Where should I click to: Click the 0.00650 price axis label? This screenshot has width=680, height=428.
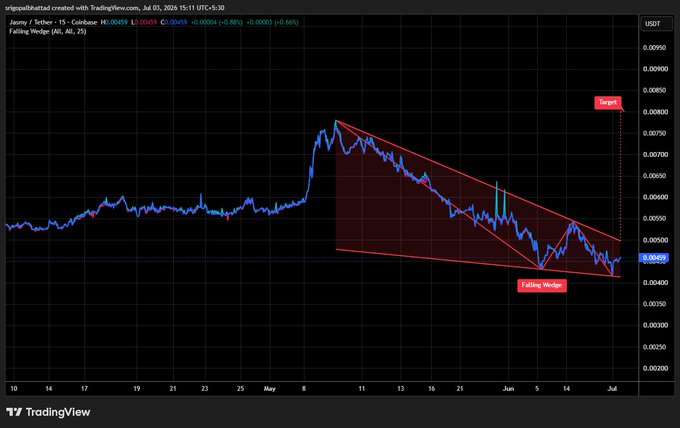coord(654,176)
